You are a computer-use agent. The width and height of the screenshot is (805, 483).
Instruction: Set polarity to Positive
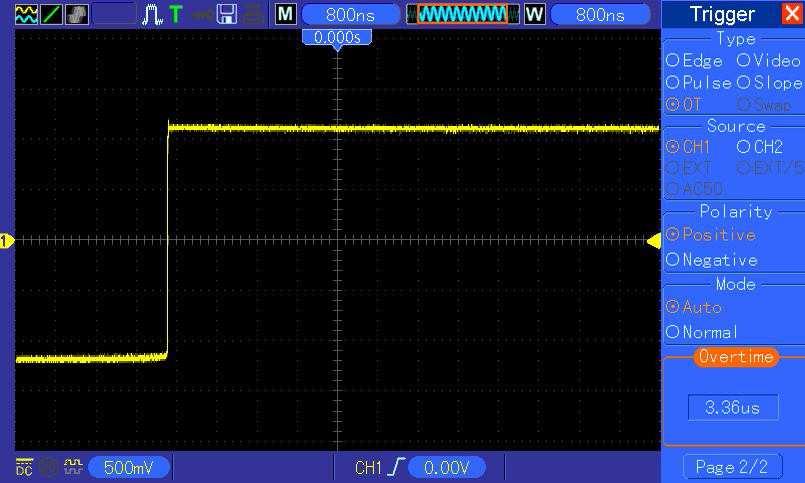pos(711,235)
